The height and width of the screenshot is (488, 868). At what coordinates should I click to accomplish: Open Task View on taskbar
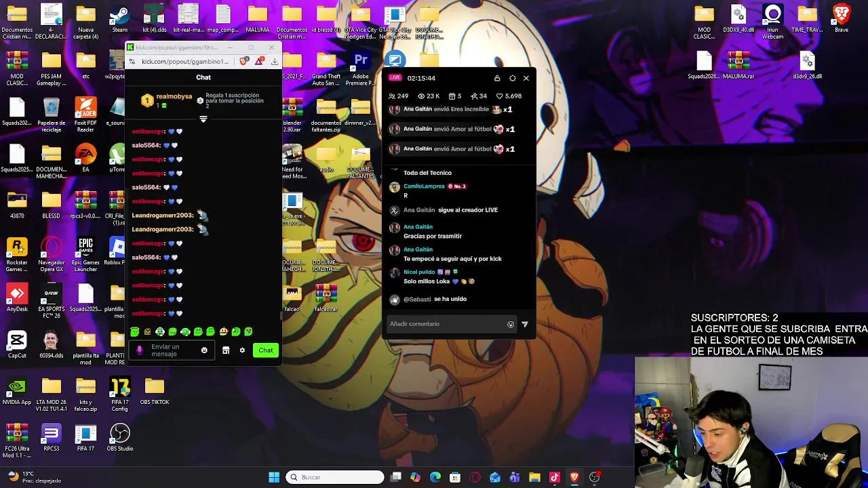[396, 477]
